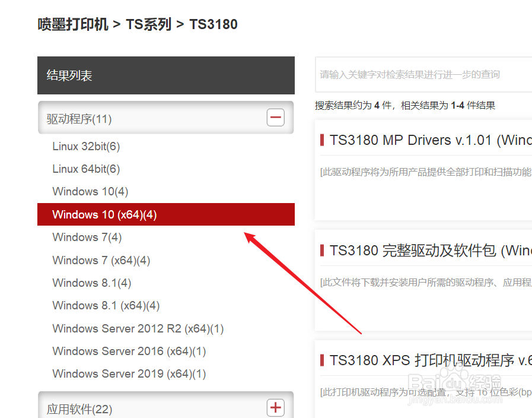Click 结果列表 panel header
The height and width of the screenshot is (418, 532).
tap(166, 75)
